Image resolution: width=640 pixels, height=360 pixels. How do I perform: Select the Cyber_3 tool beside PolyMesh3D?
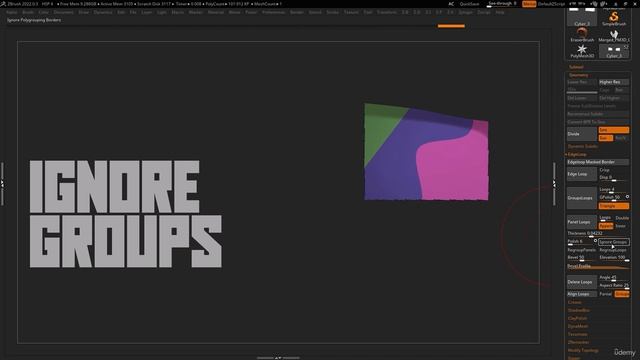click(x=613, y=51)
